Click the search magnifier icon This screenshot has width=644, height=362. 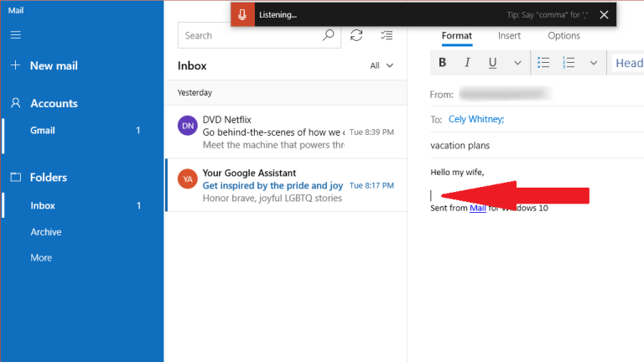coord(328,35)
